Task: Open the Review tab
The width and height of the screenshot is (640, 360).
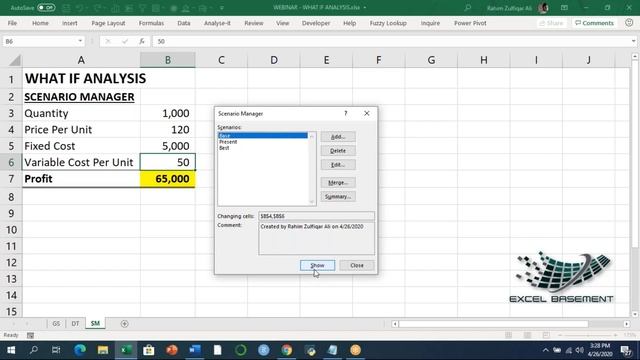Action: click(253, 23)
